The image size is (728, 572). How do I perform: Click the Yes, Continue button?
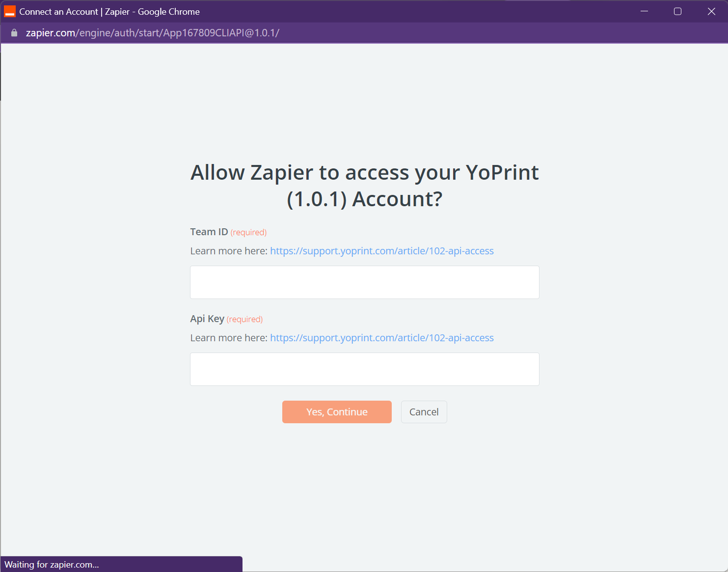coord(337,412)
